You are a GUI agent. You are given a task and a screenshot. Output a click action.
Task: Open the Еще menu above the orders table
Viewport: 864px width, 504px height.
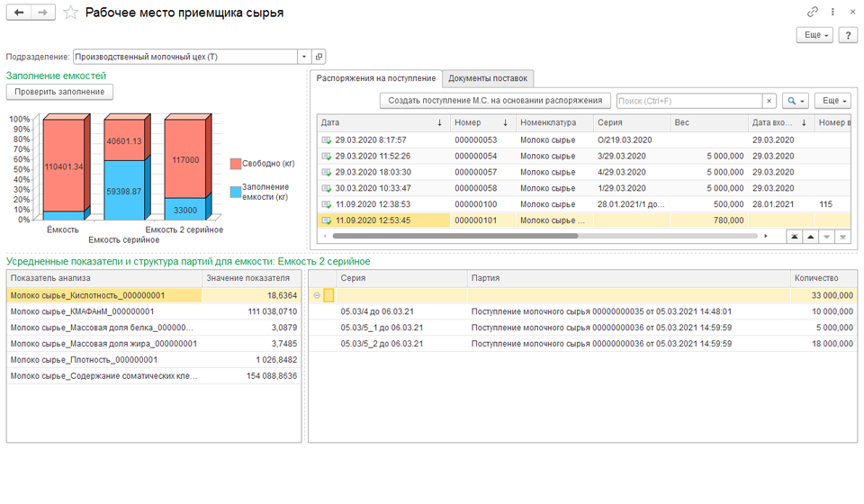832,101
